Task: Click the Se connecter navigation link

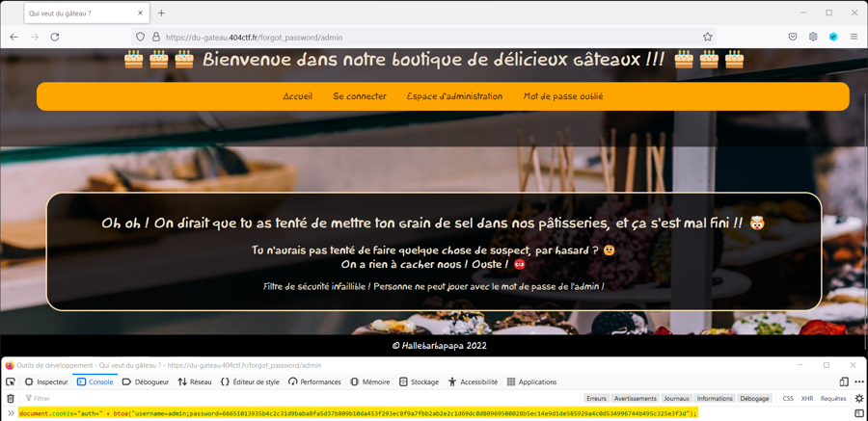Action: click(x=360, y=96)
